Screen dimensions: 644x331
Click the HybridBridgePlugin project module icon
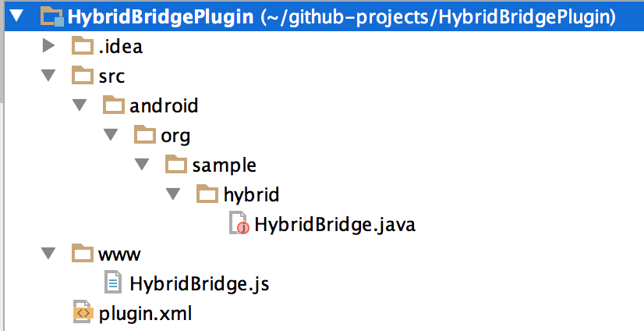[x=52, y=17]
